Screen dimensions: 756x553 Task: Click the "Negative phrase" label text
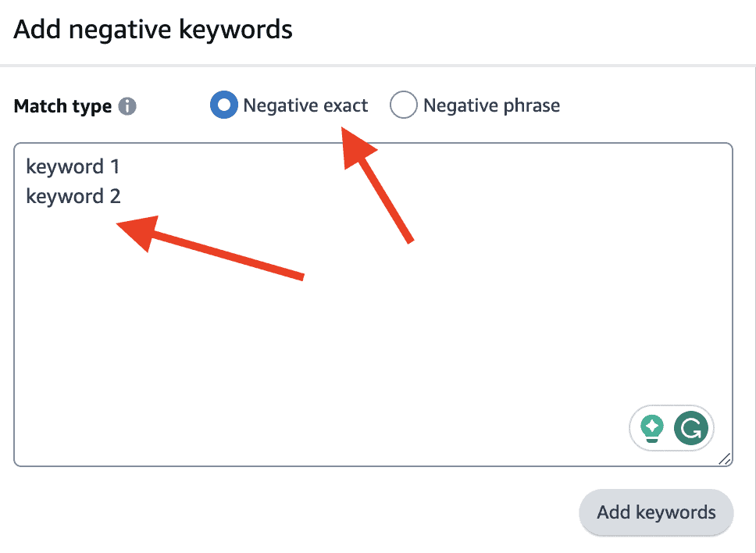[492, 105]
